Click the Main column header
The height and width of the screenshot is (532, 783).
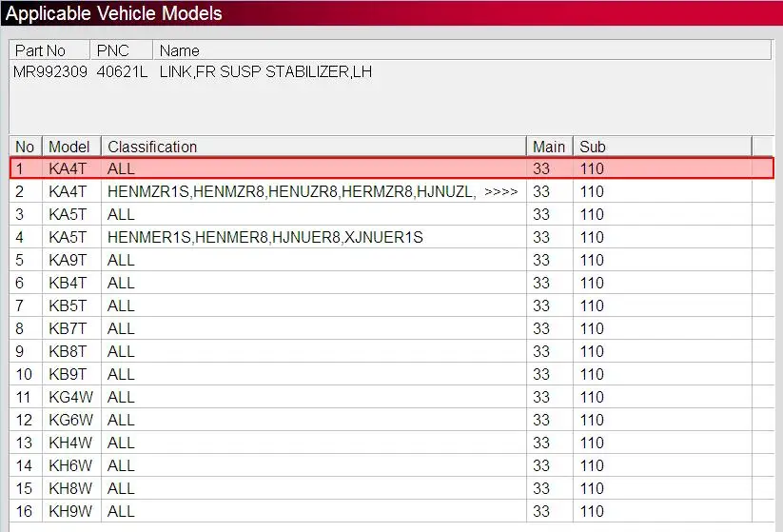click(549, 147)
